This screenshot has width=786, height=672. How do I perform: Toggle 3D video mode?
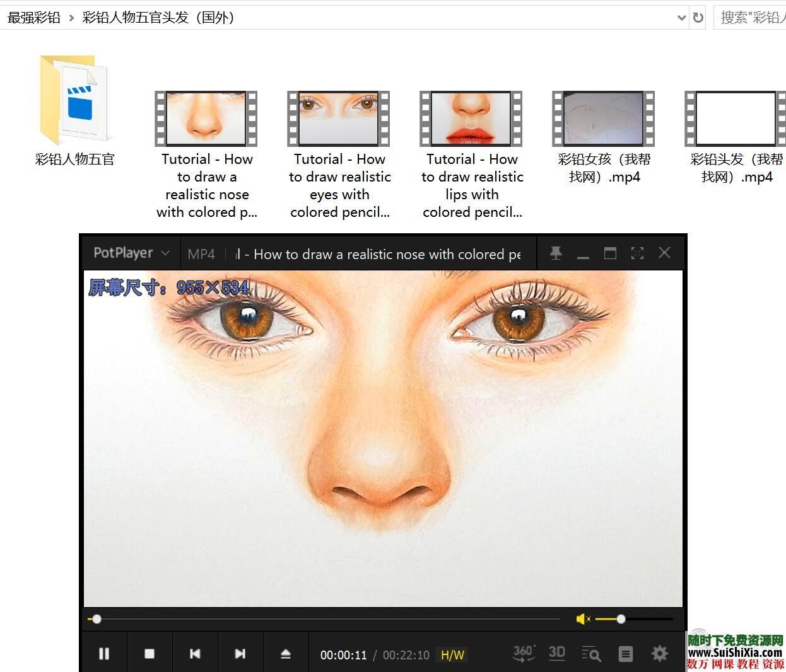pyautogui.click(x=556, y=653)
